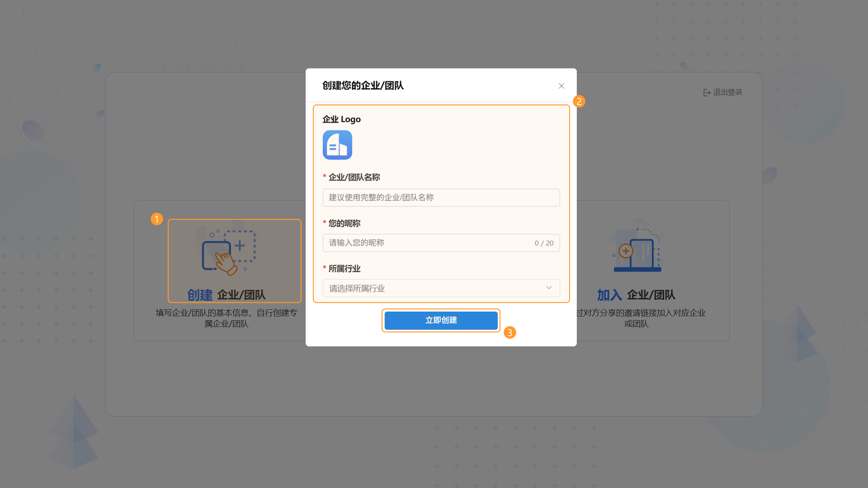Click the 加入 企业/团队 heading
This screenshot has width=868, height=488.
click(x=636, y=295)
